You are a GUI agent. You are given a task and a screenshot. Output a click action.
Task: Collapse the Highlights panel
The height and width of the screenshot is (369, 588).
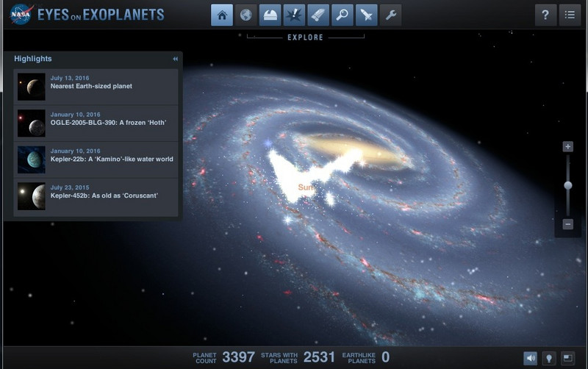pyautogui.click(x=175, y=59)
